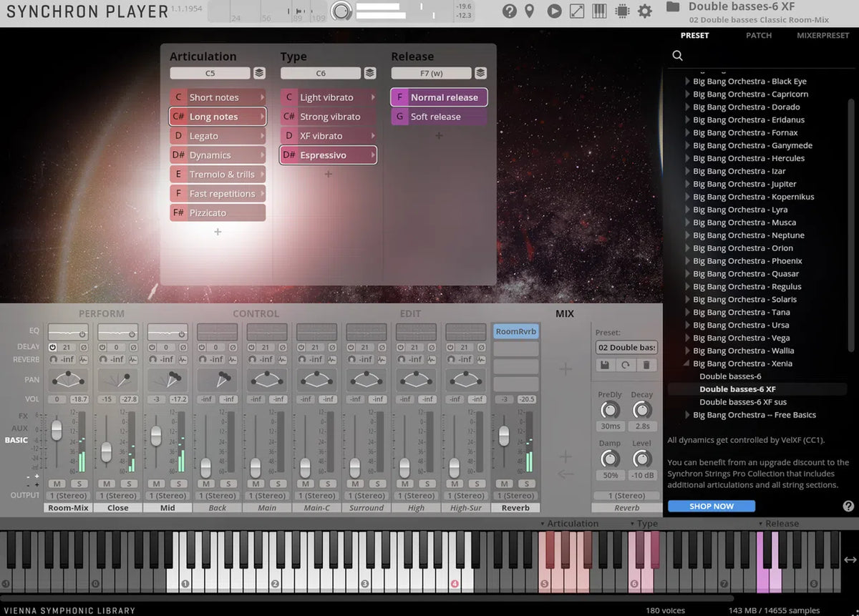Select the Pizzicato articulation
Viewport: 859px width, 616px height.
(218, 212)
